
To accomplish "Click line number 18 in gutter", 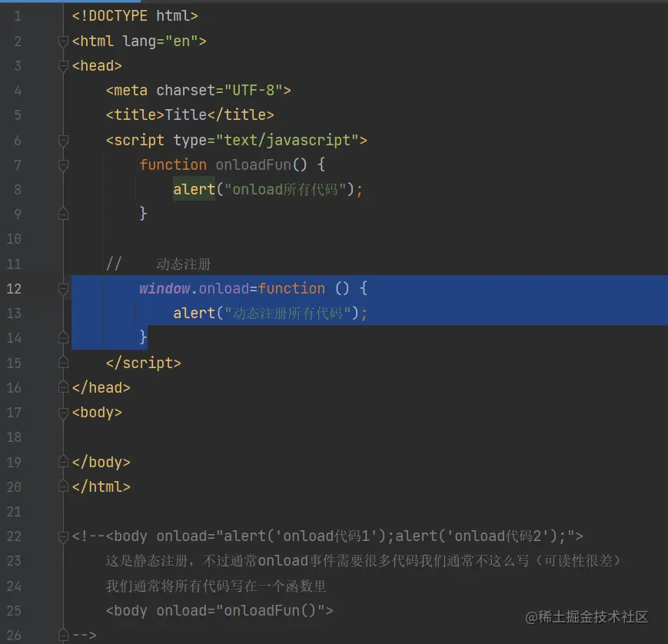I will pos(14,437).
